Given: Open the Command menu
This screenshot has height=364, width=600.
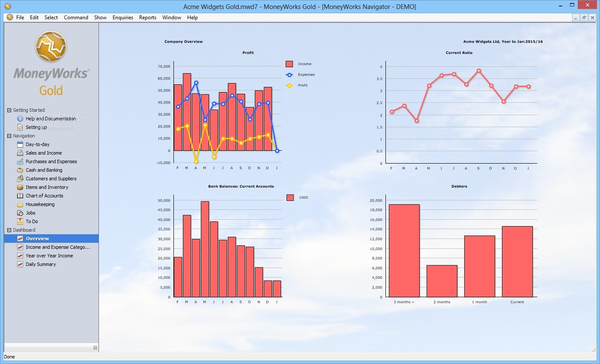Looking at the screenshot, I should click(76, 18).
